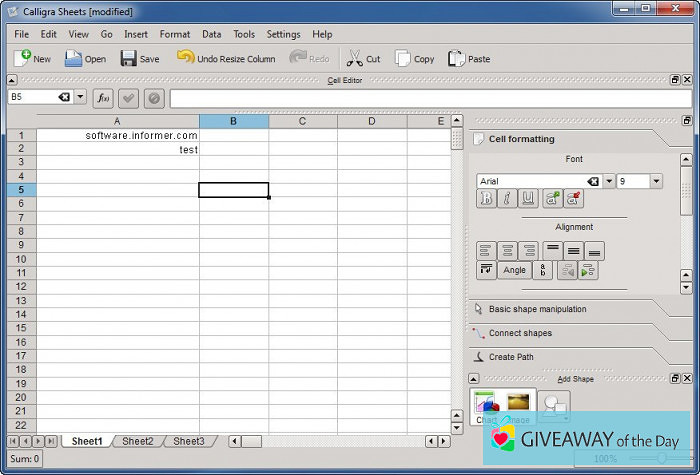Increase font size with green 'a' icon
Viewport: 700px width, 475px height.
[x=552, y=199]
